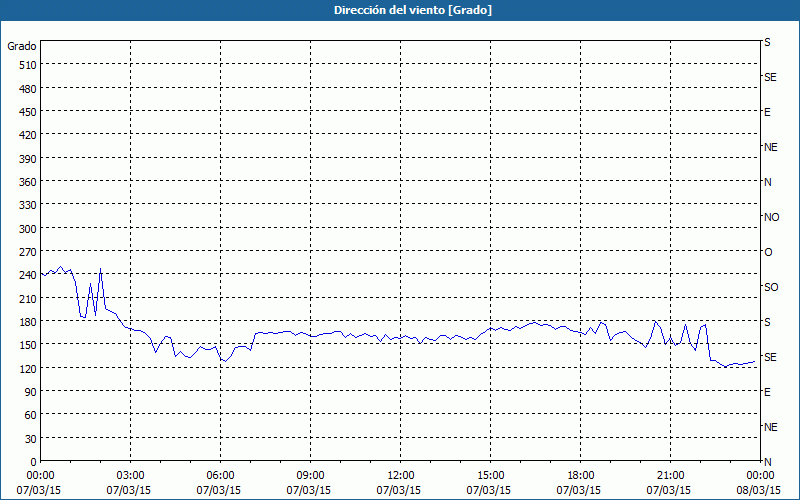Click the "E" compass label aligned with 450

click(x=767, y=112)
